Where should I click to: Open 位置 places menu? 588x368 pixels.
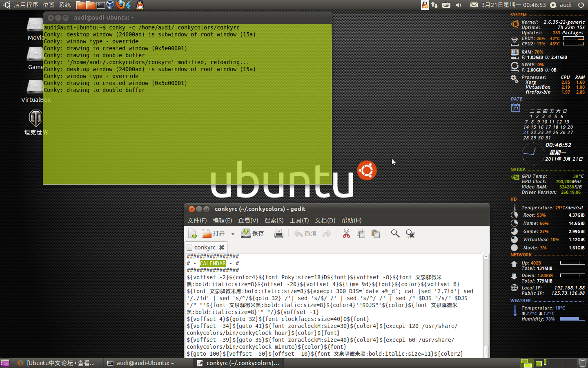click(x=48, y=5)
